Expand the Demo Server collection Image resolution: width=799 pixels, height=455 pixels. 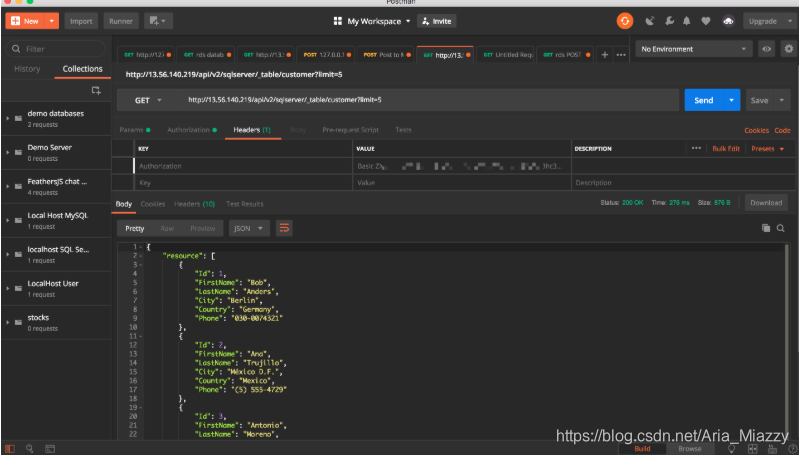click(x=8, y=152)
